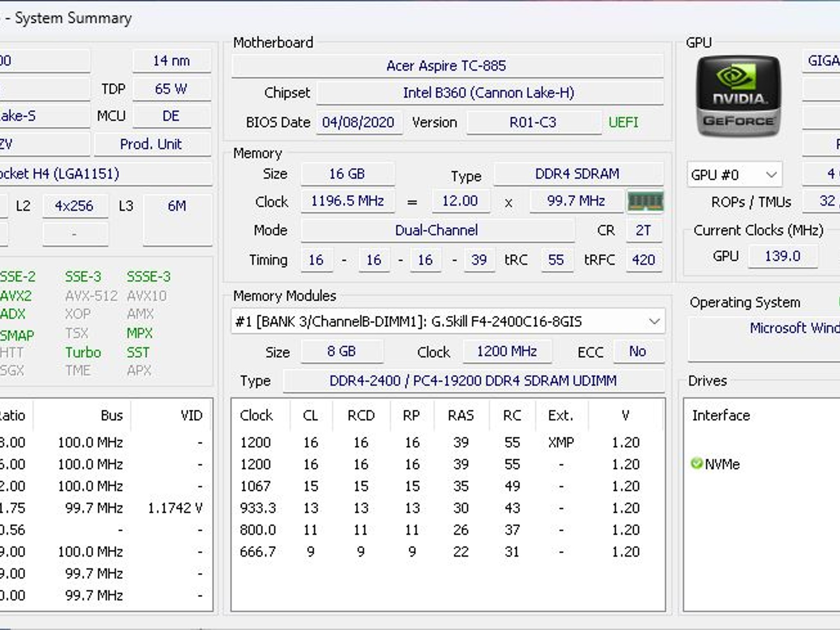Click the 14 nm process field
Image resolution: width=840 pixels, height=630 pixels.
pos(171,61)
